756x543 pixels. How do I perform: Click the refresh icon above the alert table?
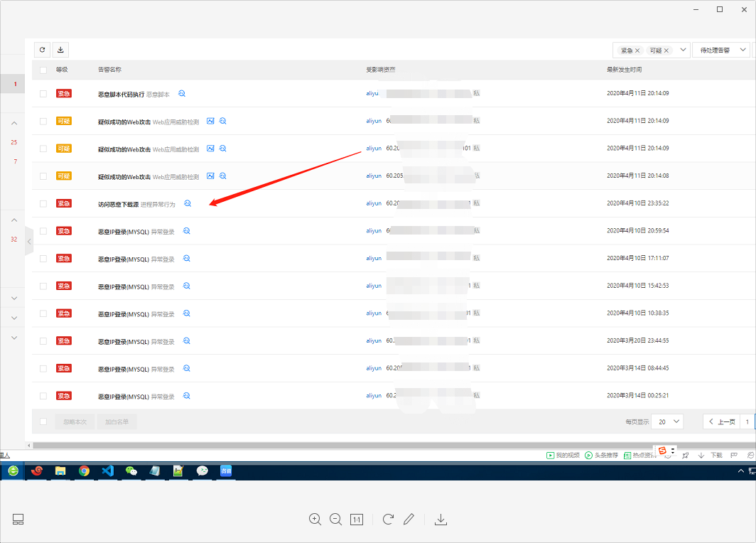pyautogui.click(x=43, y=50)
